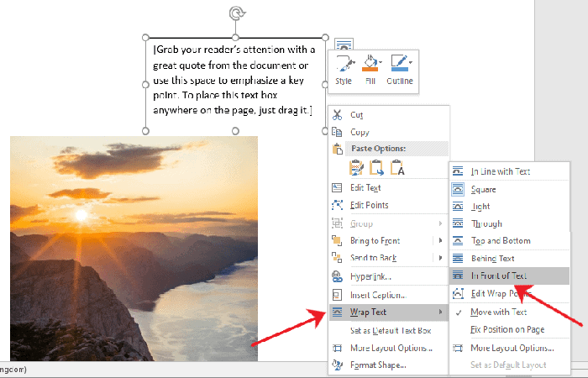Click the Edit Points icon
Image resolution: width=588 pixels, height=378 pixels.
337,205
